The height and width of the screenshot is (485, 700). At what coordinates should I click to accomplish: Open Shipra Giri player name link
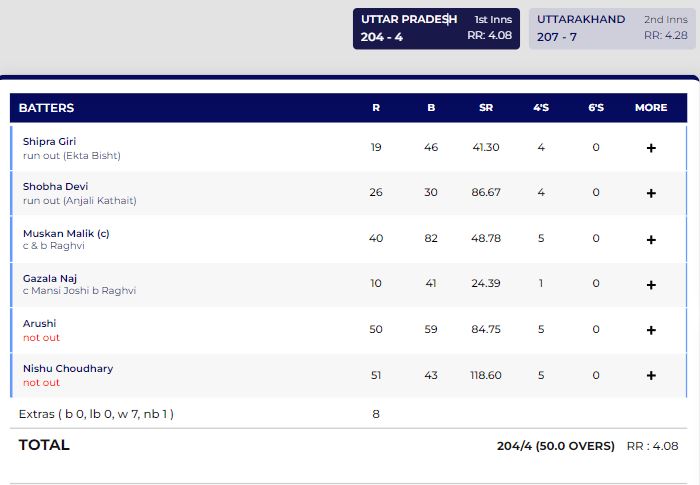coord(49,142)
